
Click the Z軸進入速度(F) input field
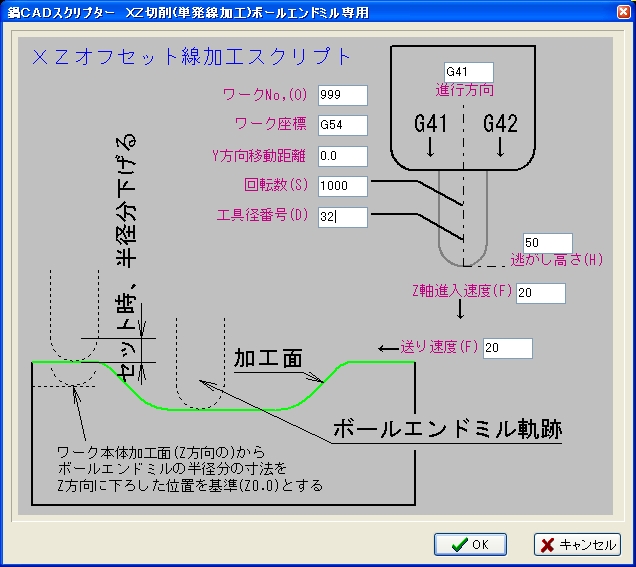541,293
